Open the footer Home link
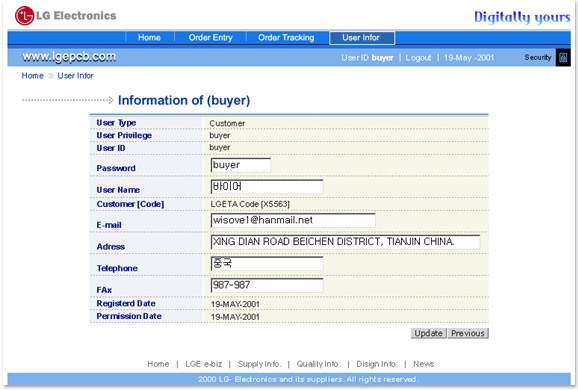Image resolution: width=578 pixels, height=390 pixels. coord(158,364)
